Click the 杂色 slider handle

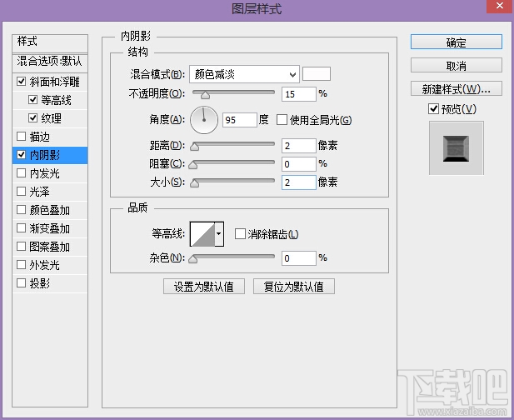click(193, 259)
